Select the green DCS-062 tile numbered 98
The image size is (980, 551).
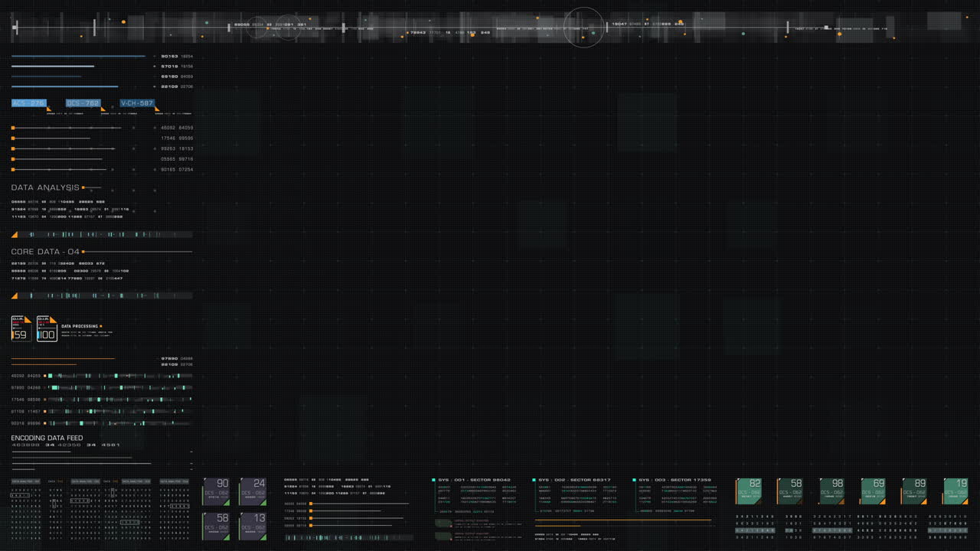831,491
